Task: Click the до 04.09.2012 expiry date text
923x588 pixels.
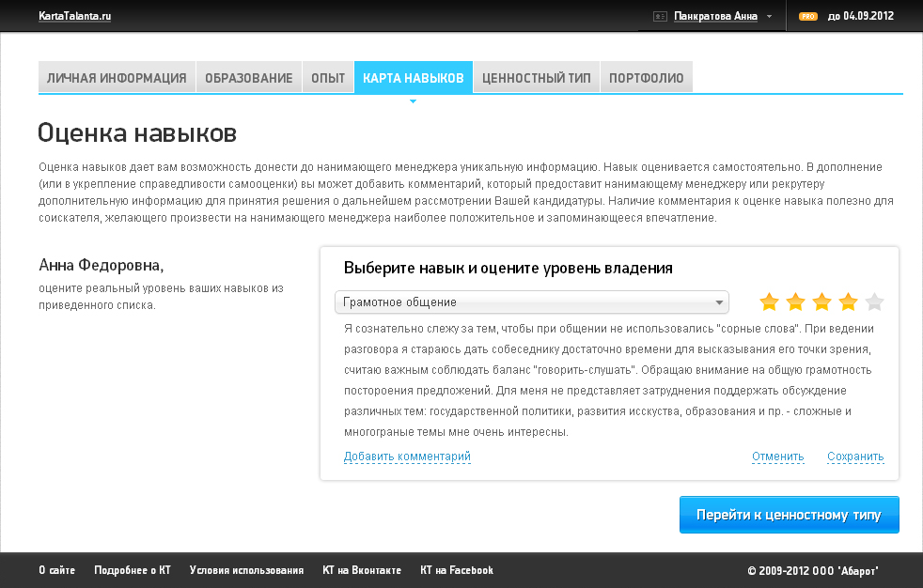Action: tap(861, 16)
